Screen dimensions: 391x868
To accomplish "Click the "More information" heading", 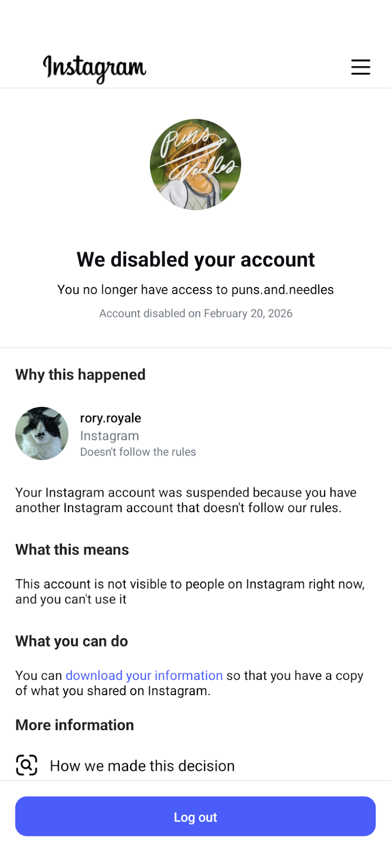I will tap(75, 725).
